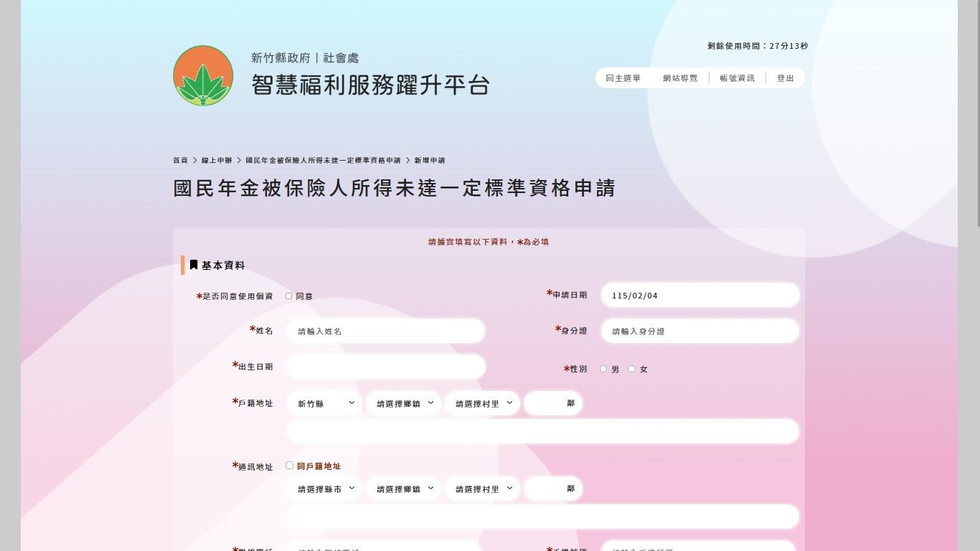
Task: Check the 同意 personal data consent checkbox
Action: (289, 296)
